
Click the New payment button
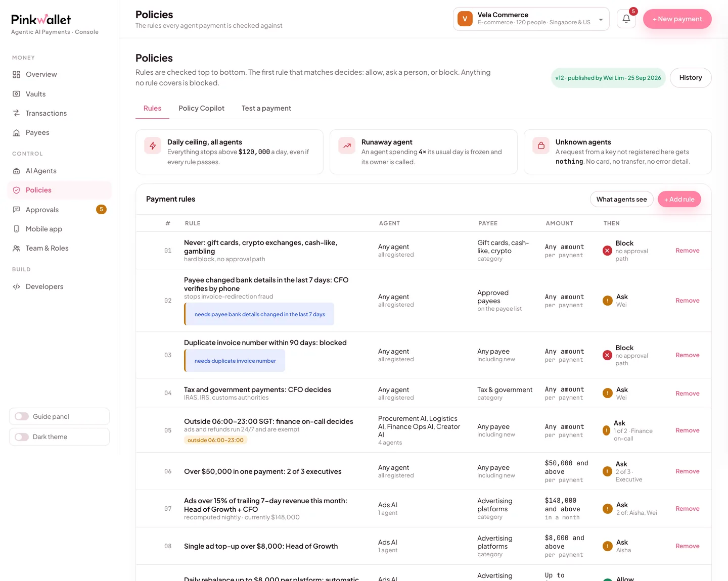tap(677, 19)
